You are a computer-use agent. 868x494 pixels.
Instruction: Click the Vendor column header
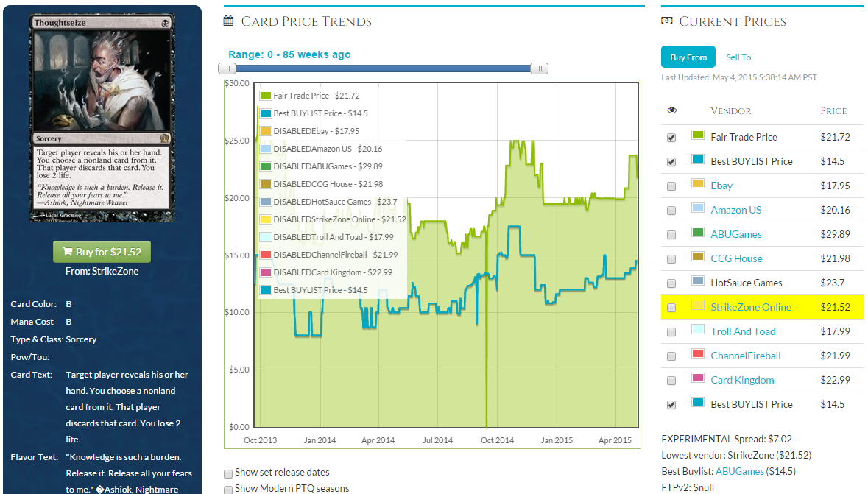(x=731, y=110)
